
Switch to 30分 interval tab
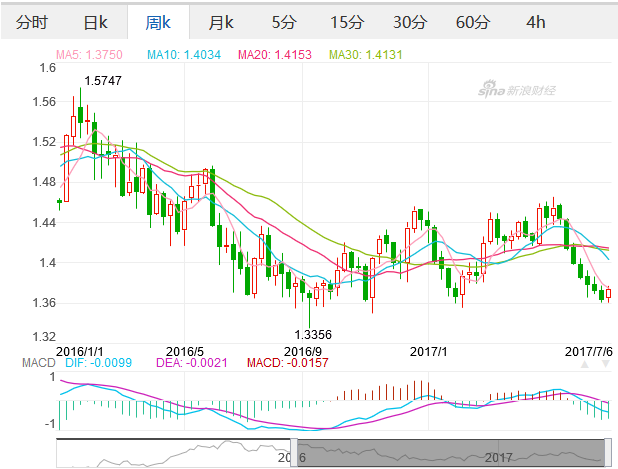pyautogui.click(x=410, y=22)
